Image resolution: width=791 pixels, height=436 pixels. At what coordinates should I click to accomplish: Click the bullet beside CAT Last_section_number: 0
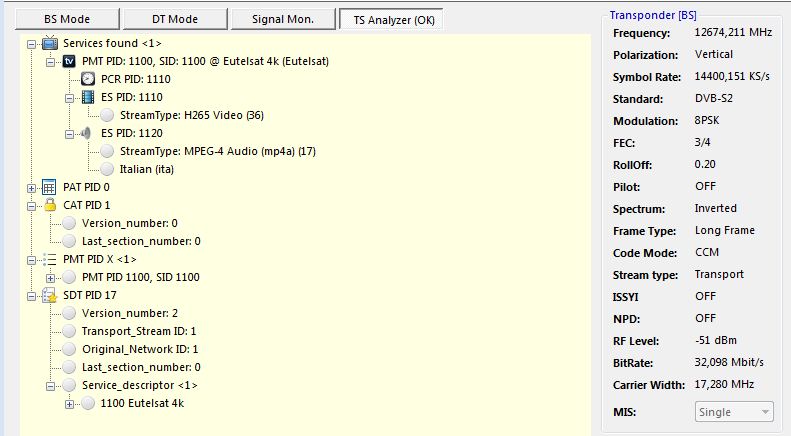(x=69, y=241)
